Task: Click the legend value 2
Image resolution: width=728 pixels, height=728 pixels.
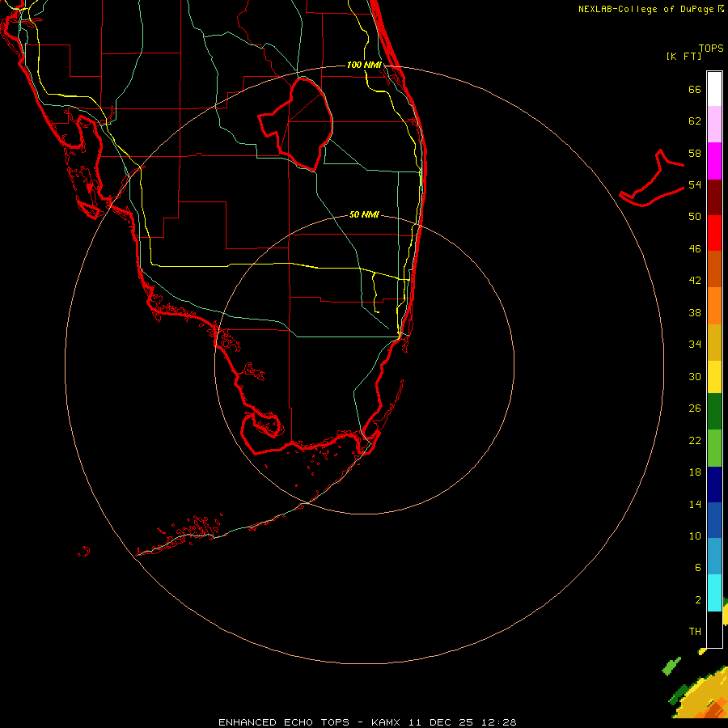Action: point(698,600)
